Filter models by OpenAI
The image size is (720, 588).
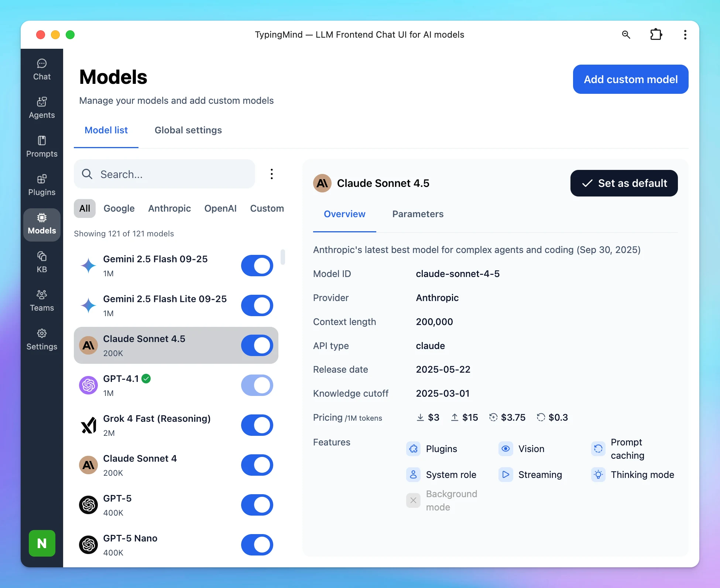pyautogui.click(x=220, y=209)
